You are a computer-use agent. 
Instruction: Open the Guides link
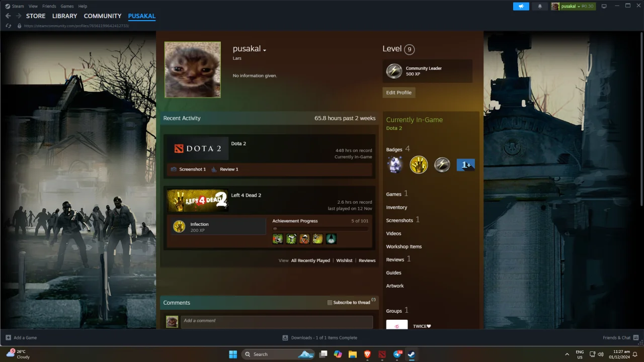[x=393, y=273]
